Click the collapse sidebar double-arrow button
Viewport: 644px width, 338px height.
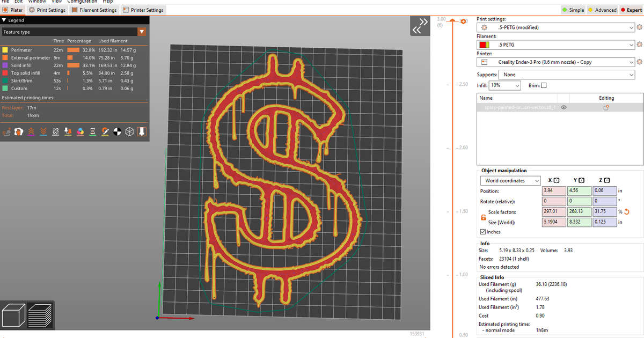[x=420, y=26]
